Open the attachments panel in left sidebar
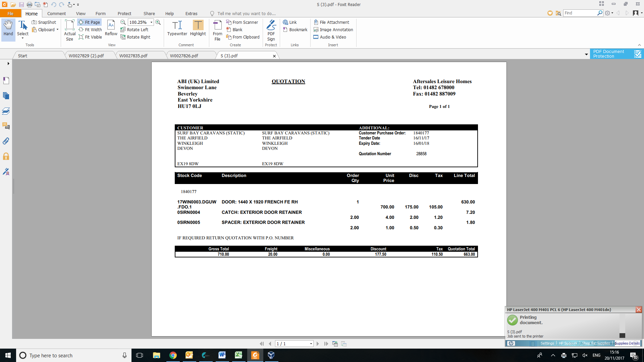The image size is (644, 362). [6, 141]
